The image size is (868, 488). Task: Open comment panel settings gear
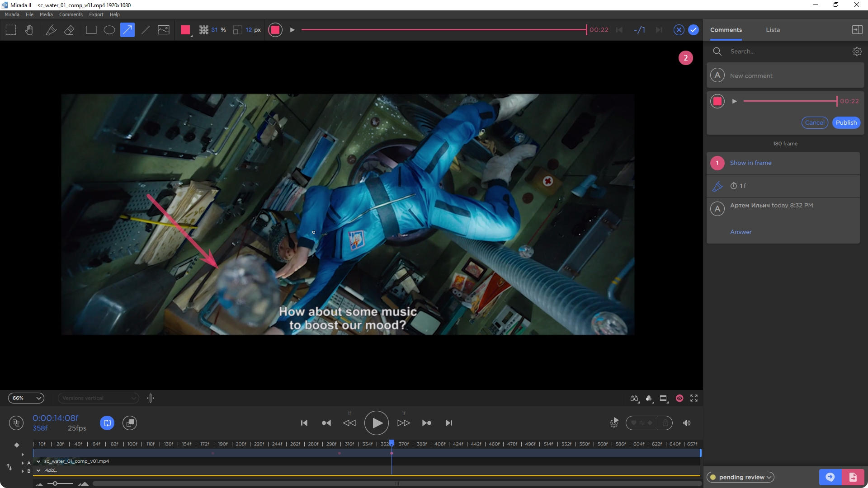pyautogui.click(x=857, y=52)
